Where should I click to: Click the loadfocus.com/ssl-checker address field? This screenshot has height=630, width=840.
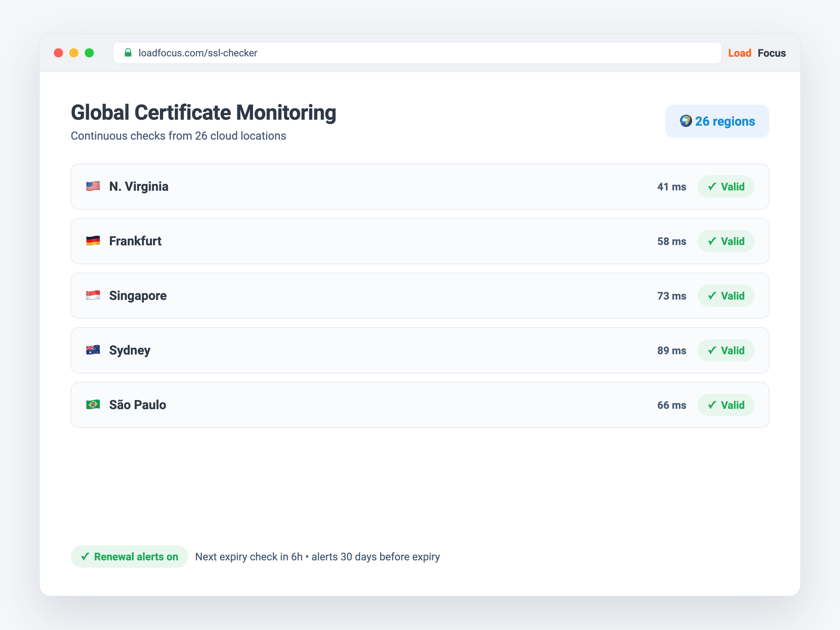417,53
